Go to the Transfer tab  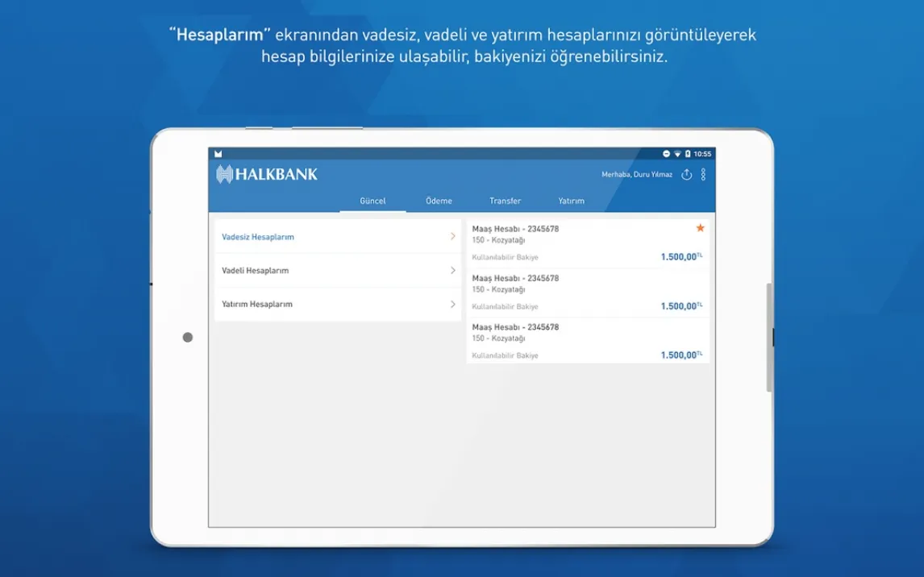pyautogui.click(x=505, y=201)
